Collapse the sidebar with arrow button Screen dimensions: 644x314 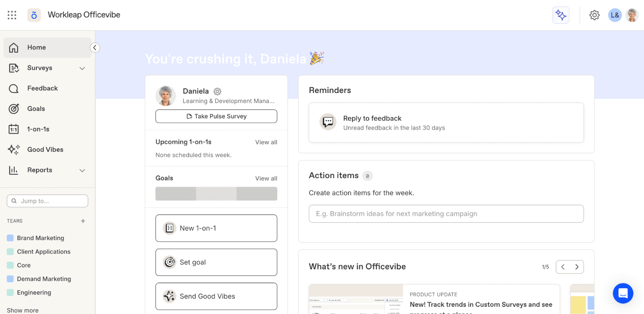point(95,48)
